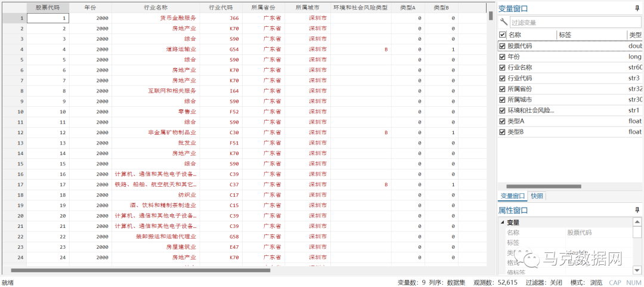
Task: Click the data grid horizontal scrollbar thumb
Action: (141, 270)
